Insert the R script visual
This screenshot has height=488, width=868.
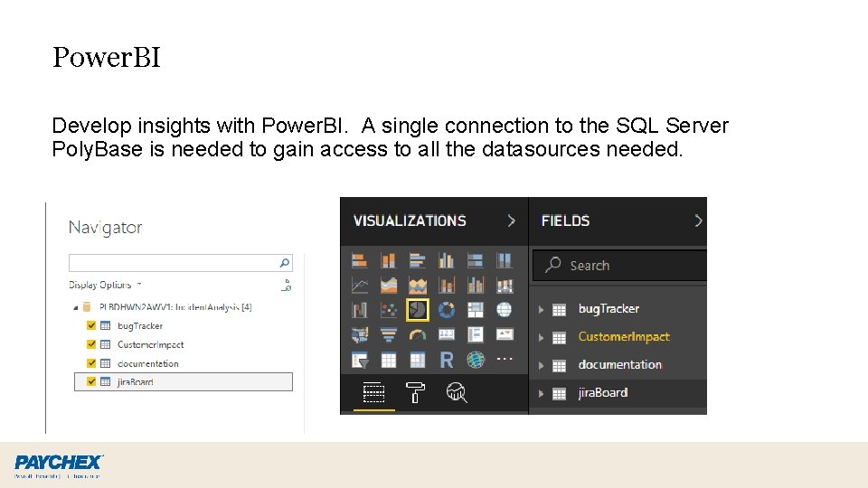[447, 360]
